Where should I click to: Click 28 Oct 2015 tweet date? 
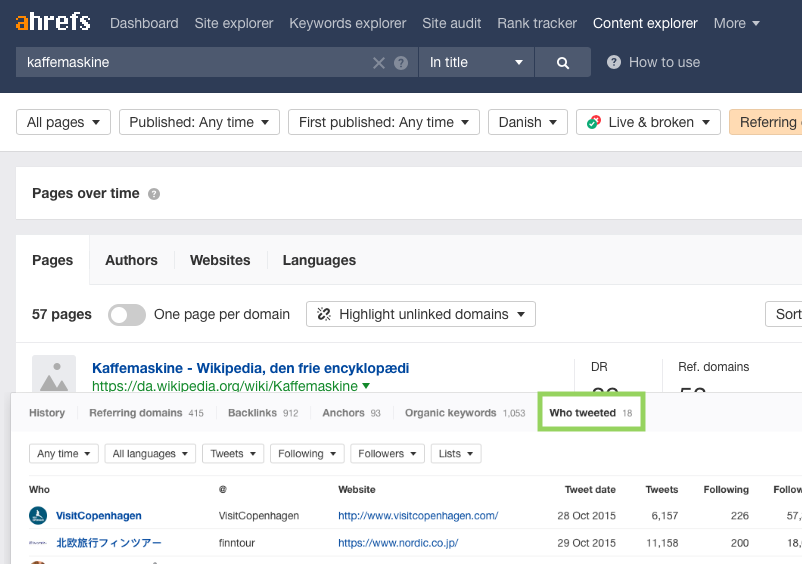point(586,515)
